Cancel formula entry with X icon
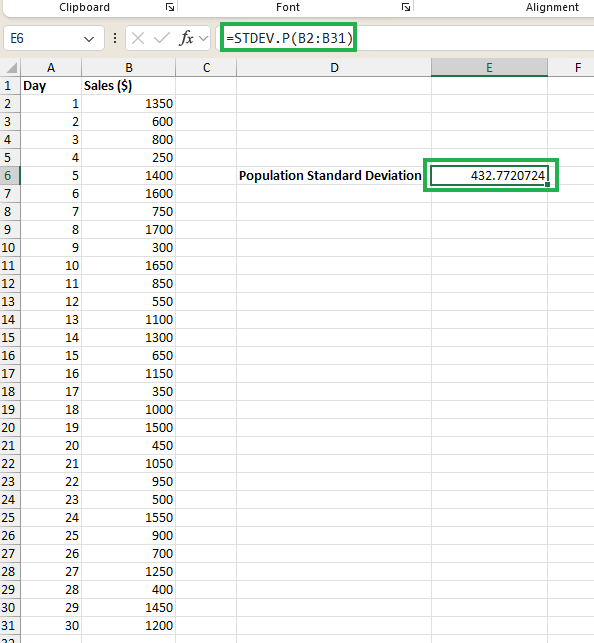 click(138, 38)
